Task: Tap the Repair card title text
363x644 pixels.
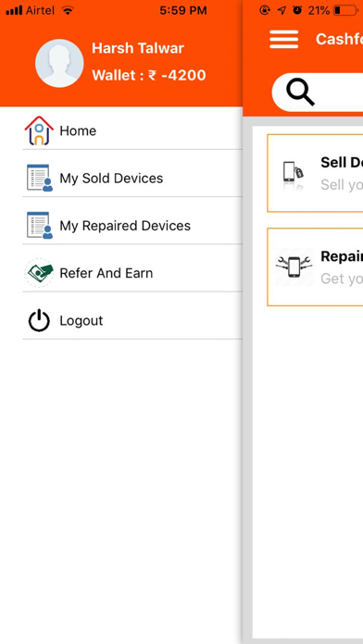Action: (342, 256)
